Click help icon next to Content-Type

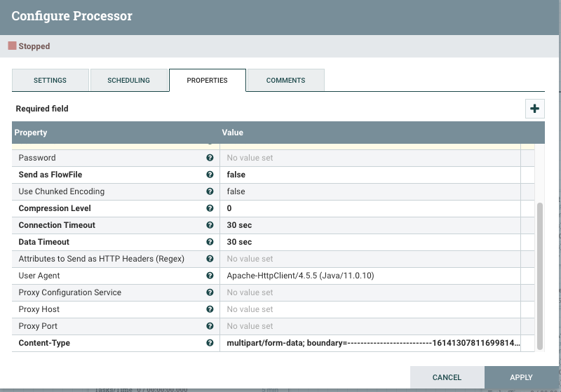(210, 343)
